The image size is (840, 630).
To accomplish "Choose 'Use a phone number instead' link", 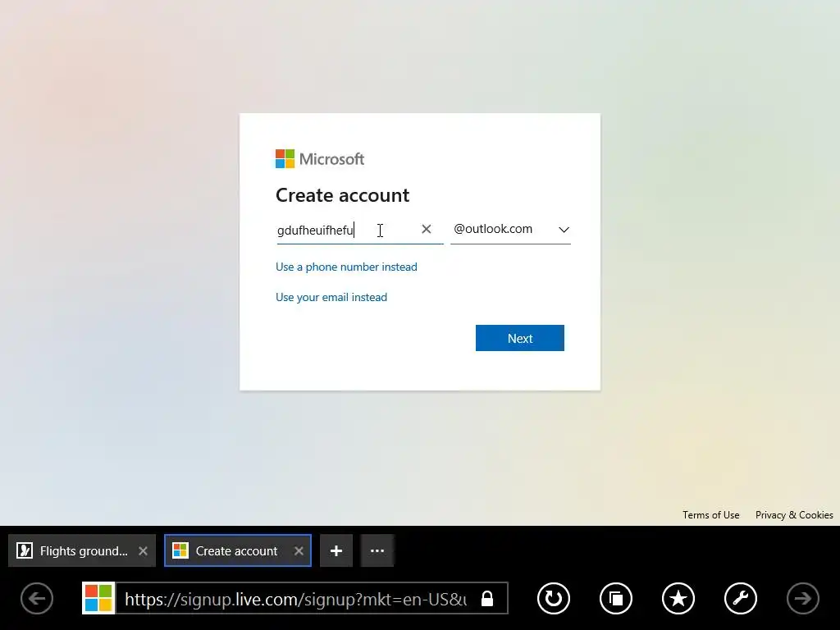I will tap(346, 267).
